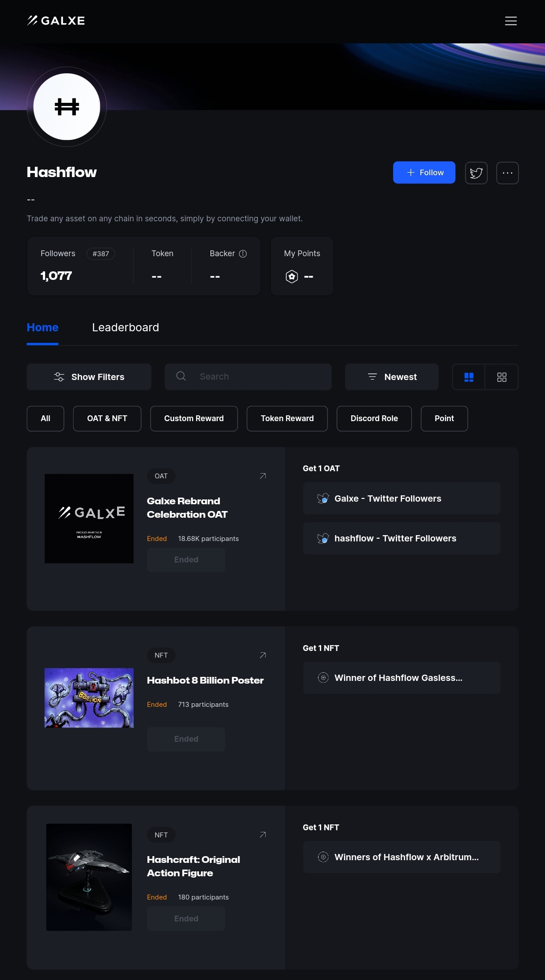545x980 pixels.
Task: Open Winner of Hashflow Gasless task
Action: tap(402, 678)
